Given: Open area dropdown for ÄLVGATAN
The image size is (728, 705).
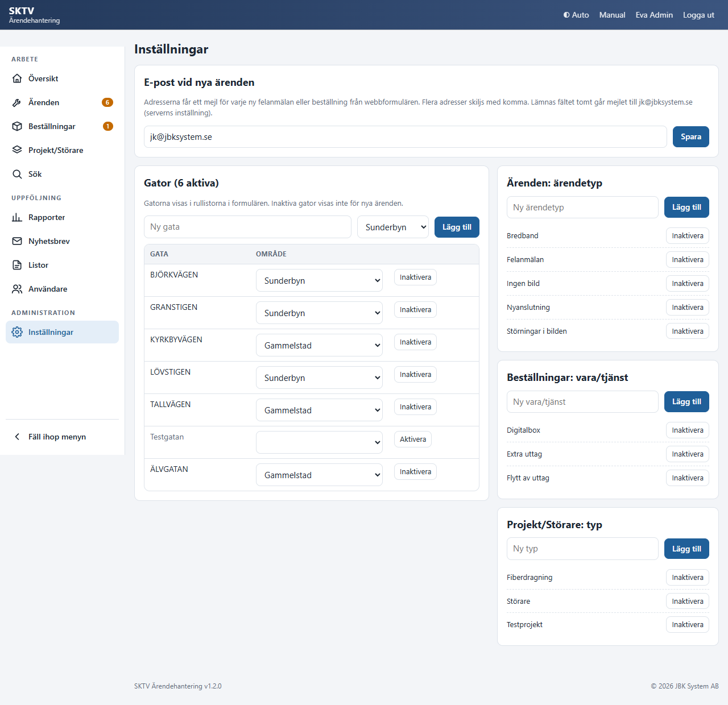Looking at the screenshot, I should coord(319,475).
